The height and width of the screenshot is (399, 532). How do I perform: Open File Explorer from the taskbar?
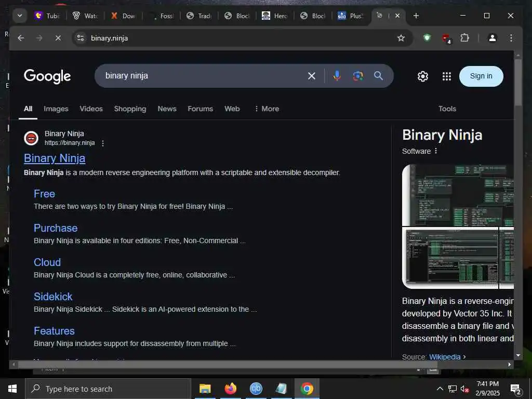click(x=205, y=389)
